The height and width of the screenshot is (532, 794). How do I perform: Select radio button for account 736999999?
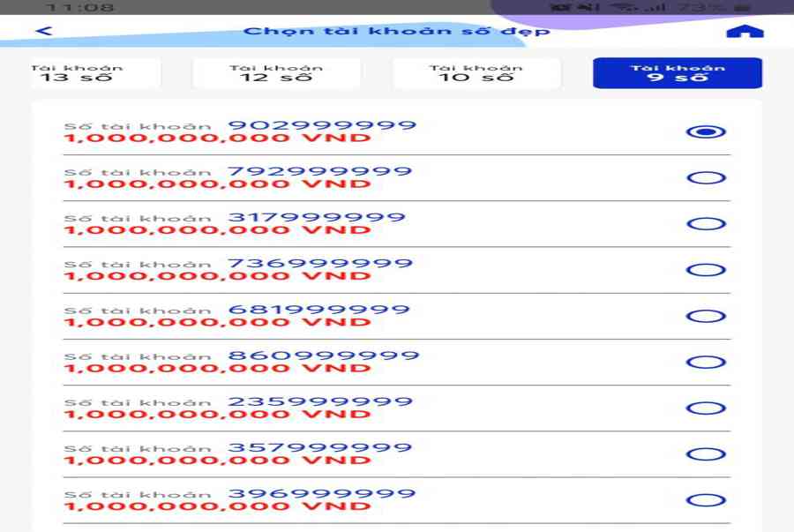point(706,270)
